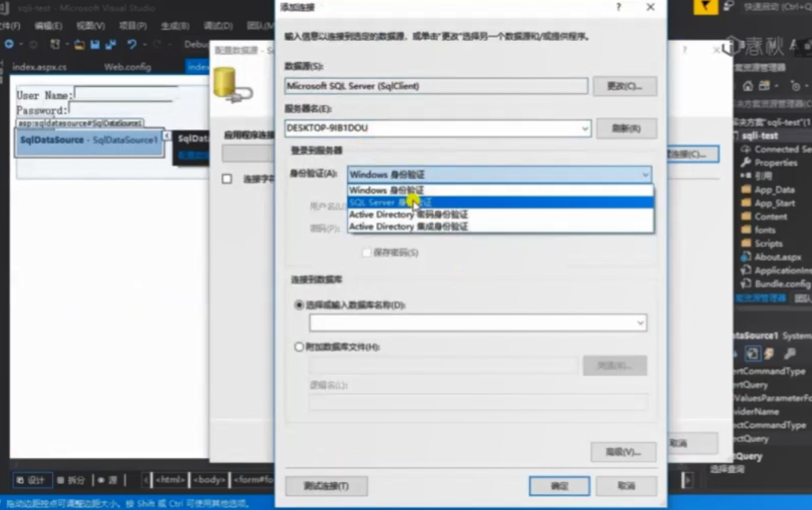Select the radio button for choosing database name
The height and width of the screenshot is (510, 812).
pos(299,305)
